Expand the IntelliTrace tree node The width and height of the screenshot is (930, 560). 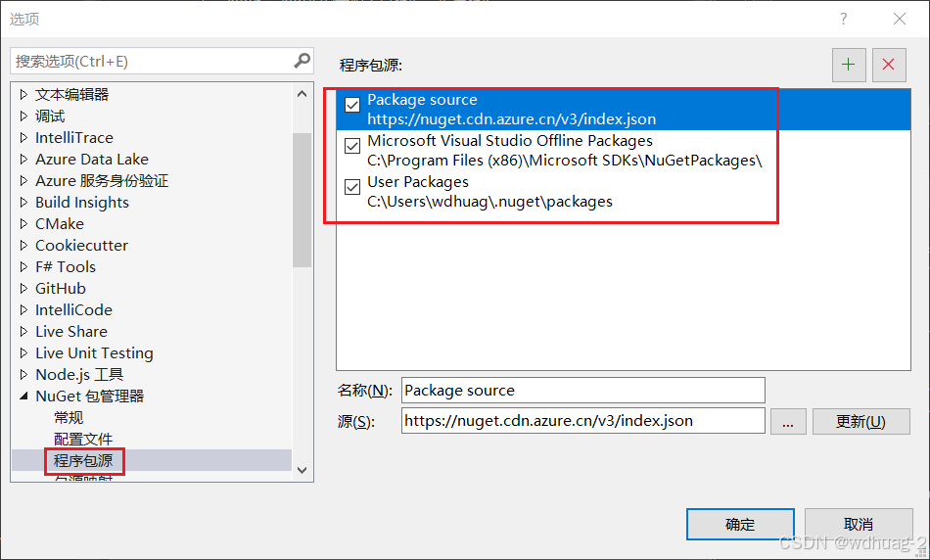[23, 138]
